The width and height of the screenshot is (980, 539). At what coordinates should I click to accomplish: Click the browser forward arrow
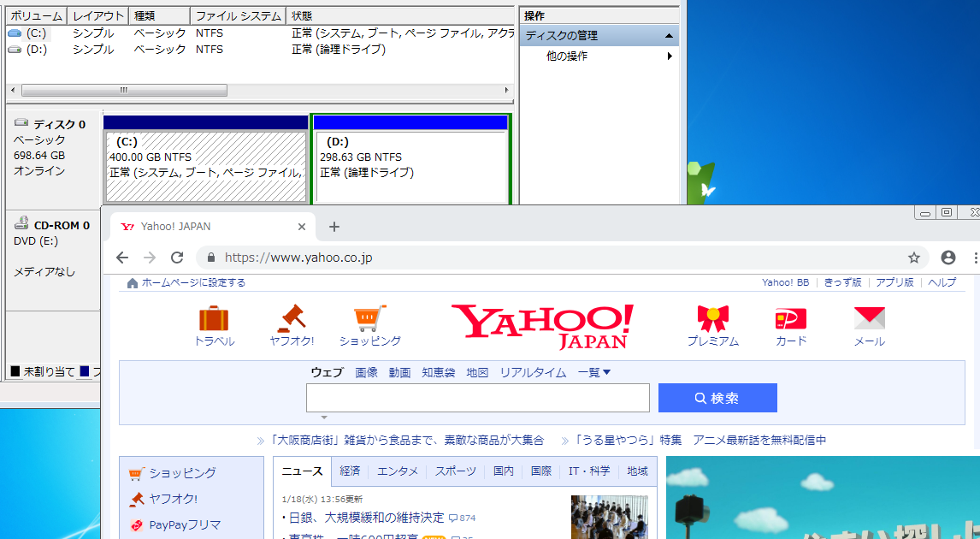tap(150, 258)
